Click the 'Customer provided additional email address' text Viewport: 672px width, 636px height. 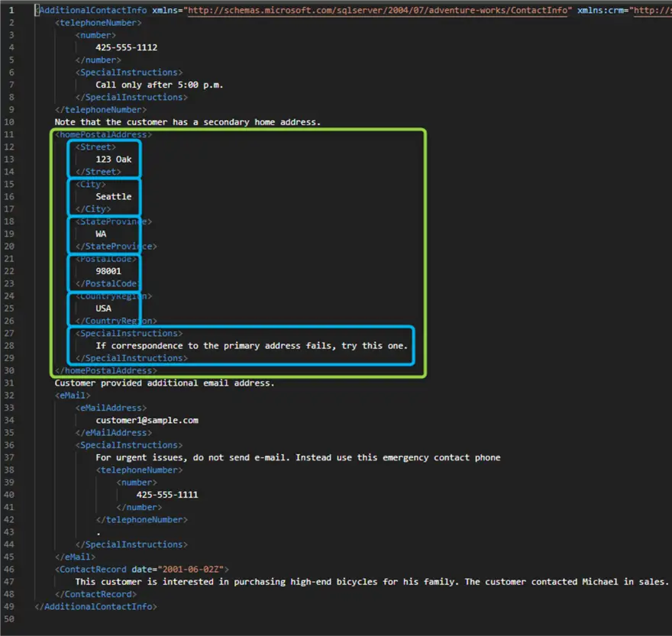coord(164,383)
